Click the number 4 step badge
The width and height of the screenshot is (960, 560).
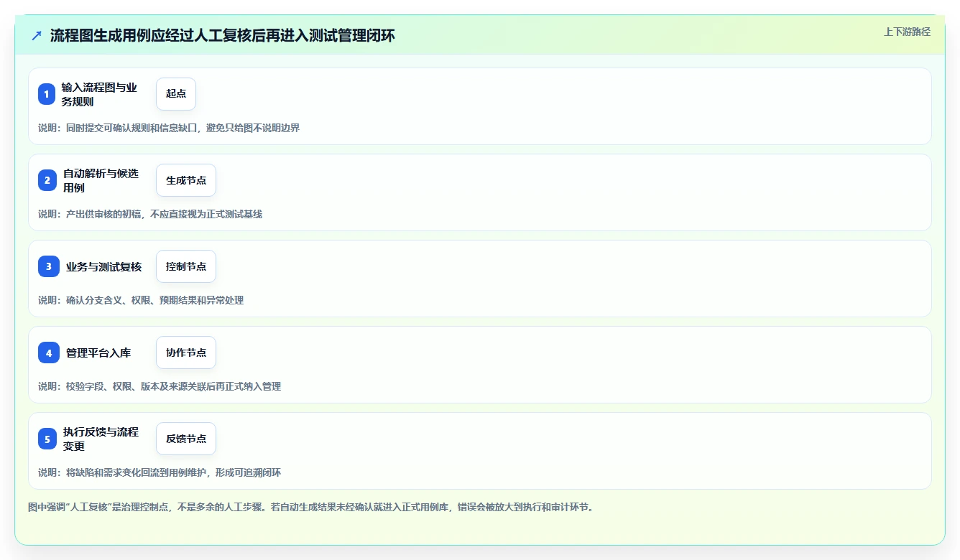coord(49,353)
